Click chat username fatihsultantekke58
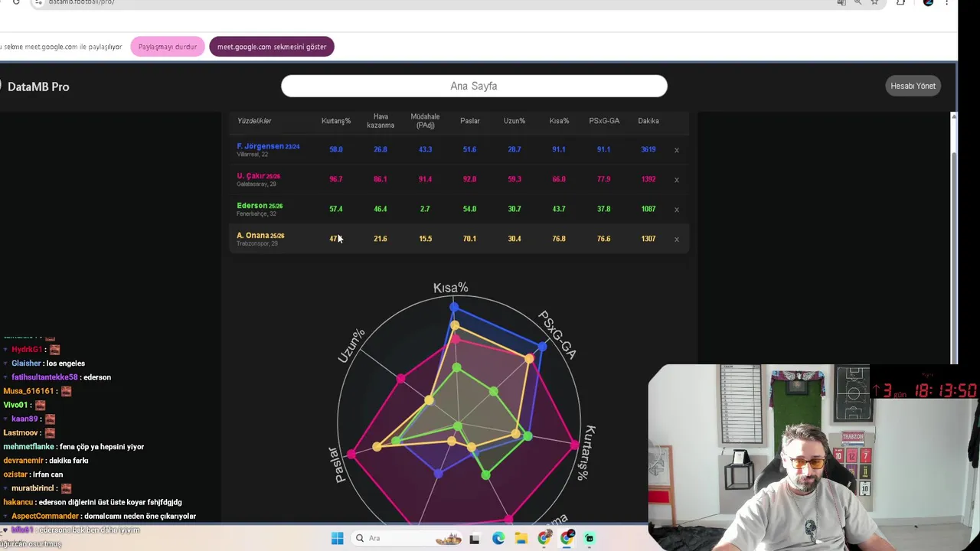This screenshot has width=980, height=551. click(x=44, y=377)
